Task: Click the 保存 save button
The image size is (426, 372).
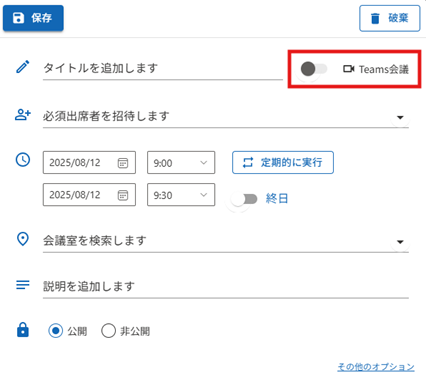Action: pyautogui.click(x=33, y=18)
